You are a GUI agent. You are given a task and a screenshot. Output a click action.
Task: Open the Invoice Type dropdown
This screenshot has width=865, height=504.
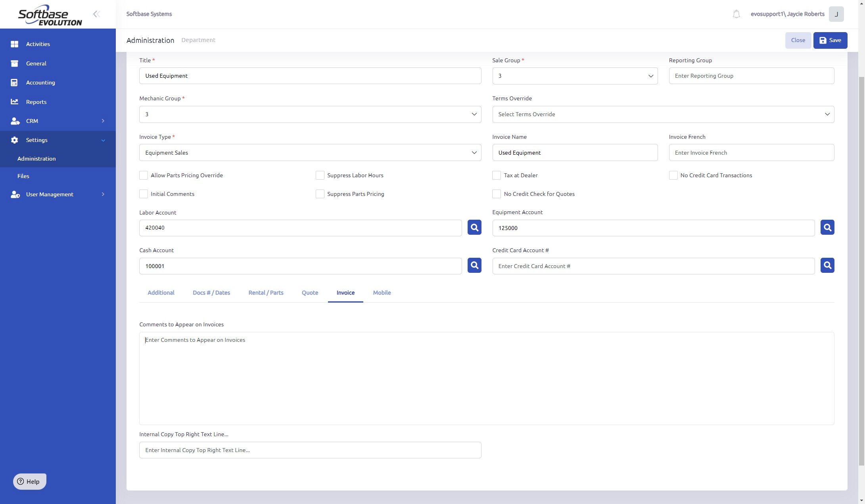pyautogui.click(x=310, y=153)
